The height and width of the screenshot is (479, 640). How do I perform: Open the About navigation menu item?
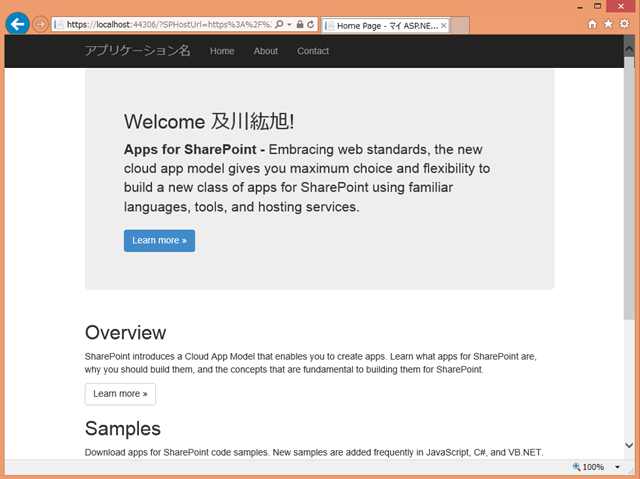(266, 51)
